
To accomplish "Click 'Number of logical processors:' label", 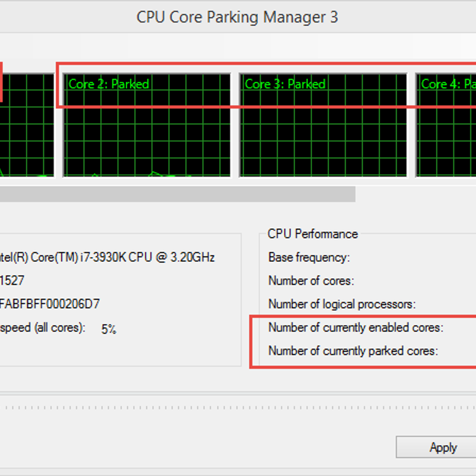I will coord(342,304).
